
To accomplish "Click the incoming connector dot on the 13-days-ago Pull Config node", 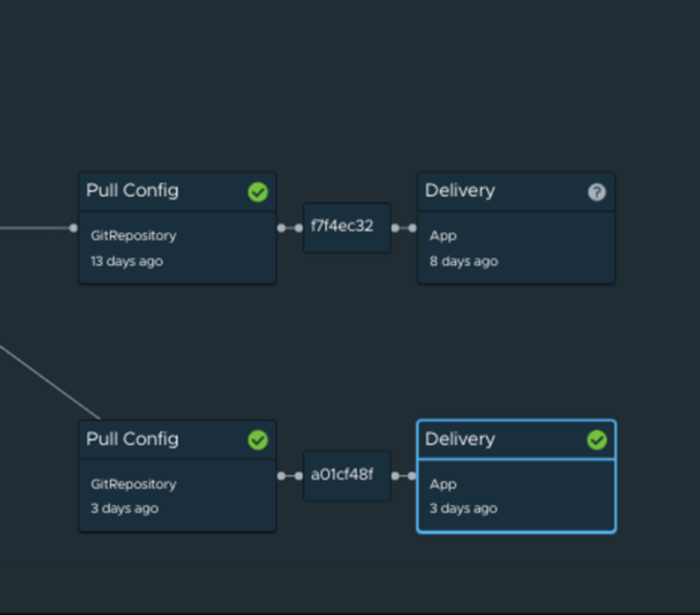I will tap(73, 227).
